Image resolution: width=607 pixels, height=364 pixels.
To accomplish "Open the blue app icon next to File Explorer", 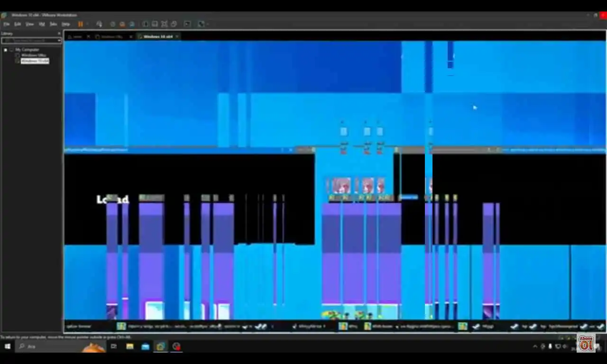I will click(x=146, y=346).
